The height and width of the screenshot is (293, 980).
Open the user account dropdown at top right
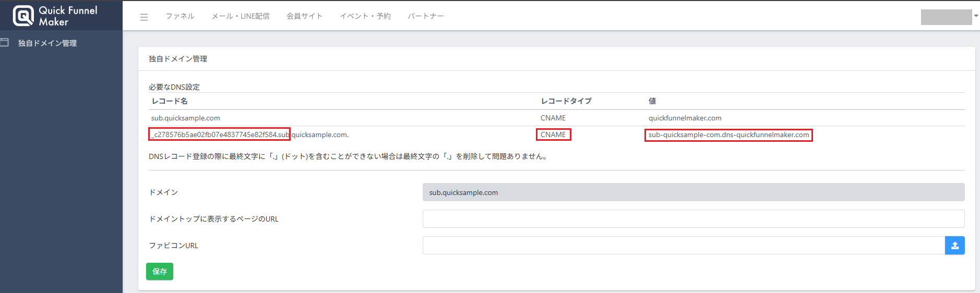pyautogui.click(x=949, y=17)
